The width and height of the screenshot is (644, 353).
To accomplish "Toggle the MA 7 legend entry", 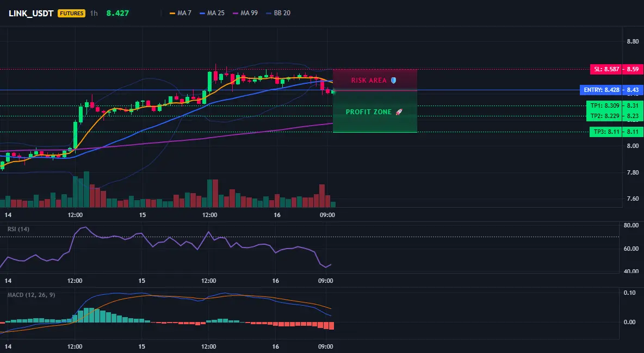I will tap(180, 13).
